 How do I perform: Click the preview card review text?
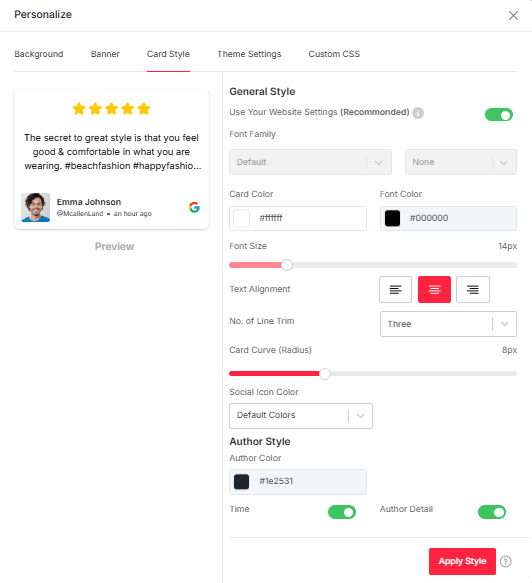coord(112,152)
